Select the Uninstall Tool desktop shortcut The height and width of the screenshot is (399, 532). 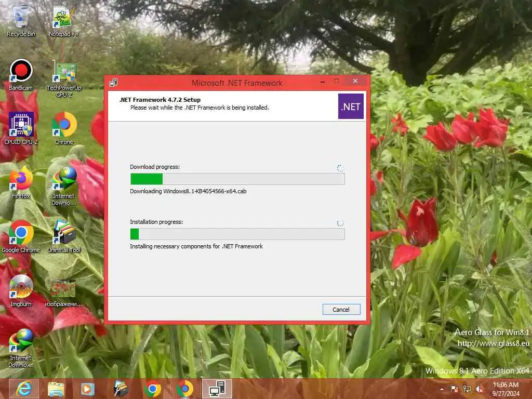coord(64,236)
